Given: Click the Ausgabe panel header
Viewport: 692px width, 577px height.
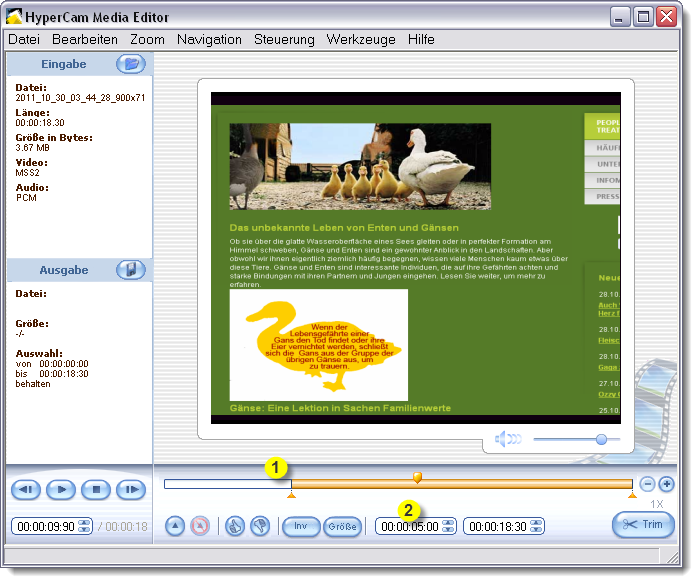Looking at the screenshot, I should [79, 270].
